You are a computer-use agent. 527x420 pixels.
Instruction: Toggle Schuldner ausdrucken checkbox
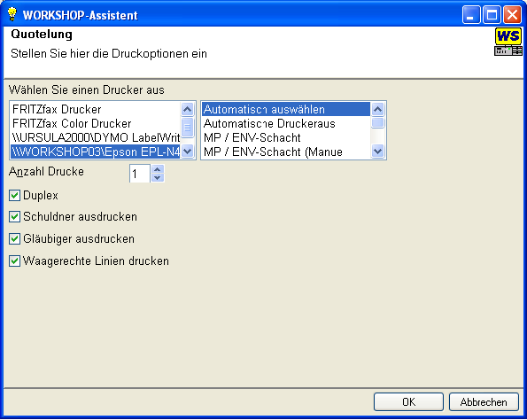point(14,216)
